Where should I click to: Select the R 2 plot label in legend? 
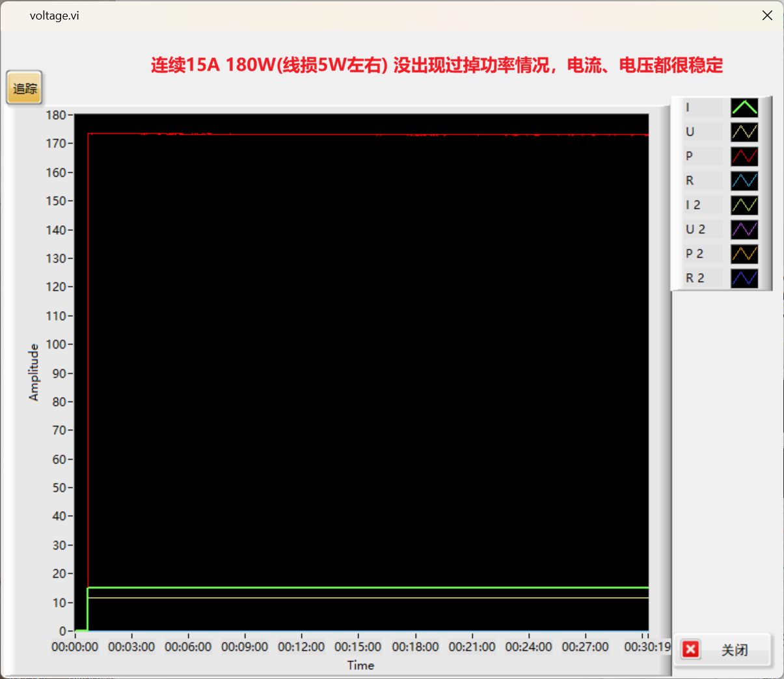click(703, 278)
